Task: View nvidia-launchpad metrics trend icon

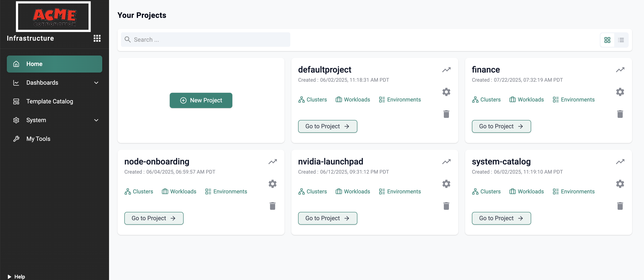Action: click(446, 162)
